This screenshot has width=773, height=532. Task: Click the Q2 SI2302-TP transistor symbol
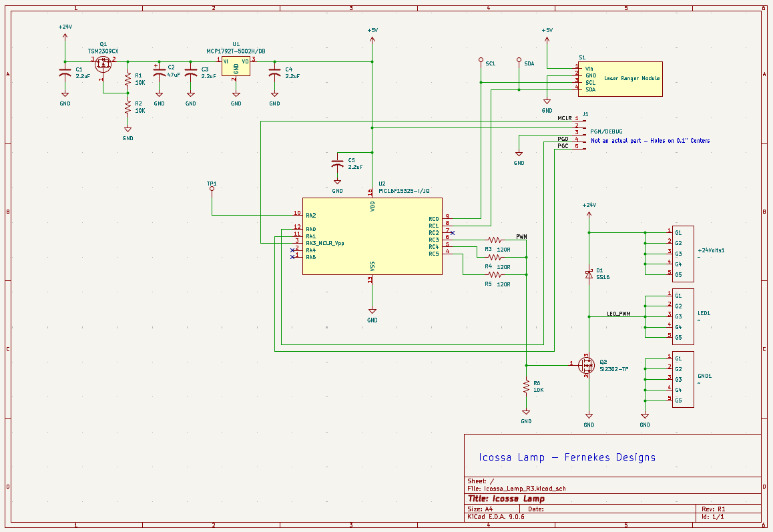[587, 365]
